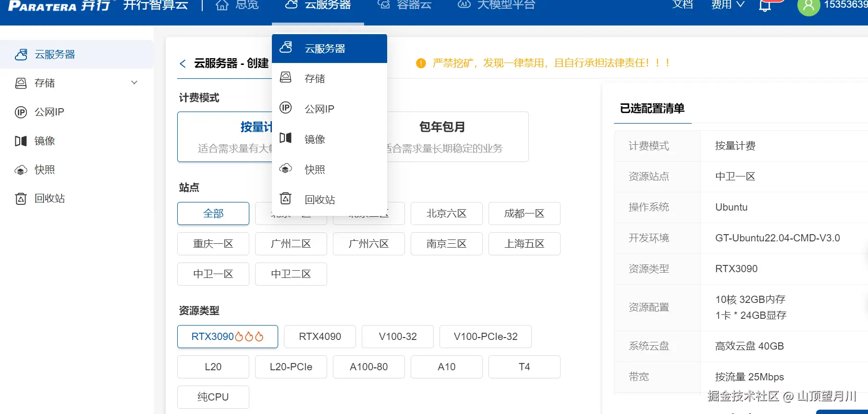Click the snapshot (快照) icon in left sidebar

21,170
